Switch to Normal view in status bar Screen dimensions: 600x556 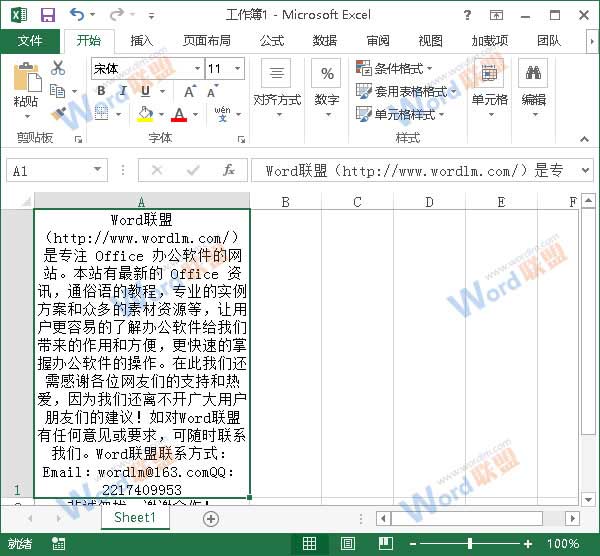[x=310, y=543]
